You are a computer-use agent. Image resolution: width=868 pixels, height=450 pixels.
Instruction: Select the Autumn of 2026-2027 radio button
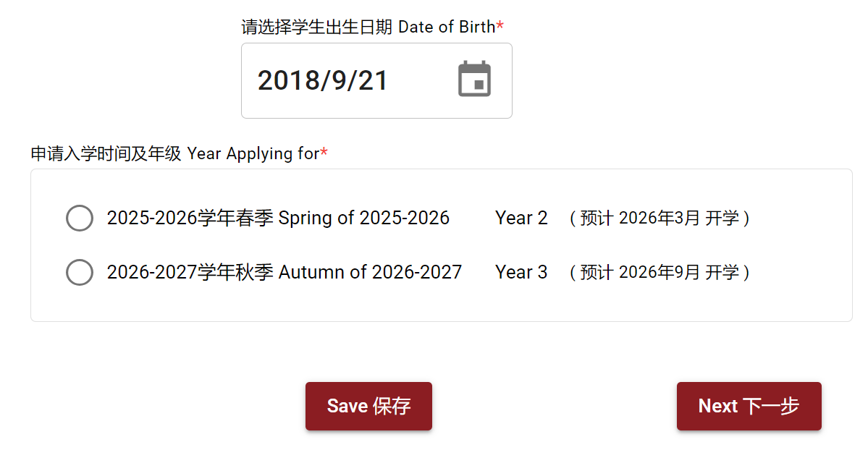(80, 273)
